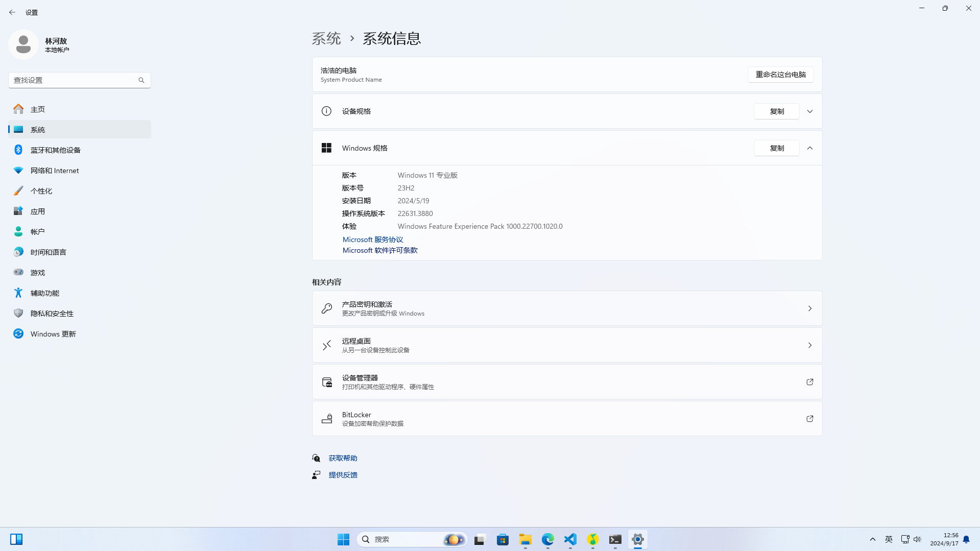Screen dimensions: 980x551
Task: Open Microsoft 服务协议 link
Action: point(373,239)
